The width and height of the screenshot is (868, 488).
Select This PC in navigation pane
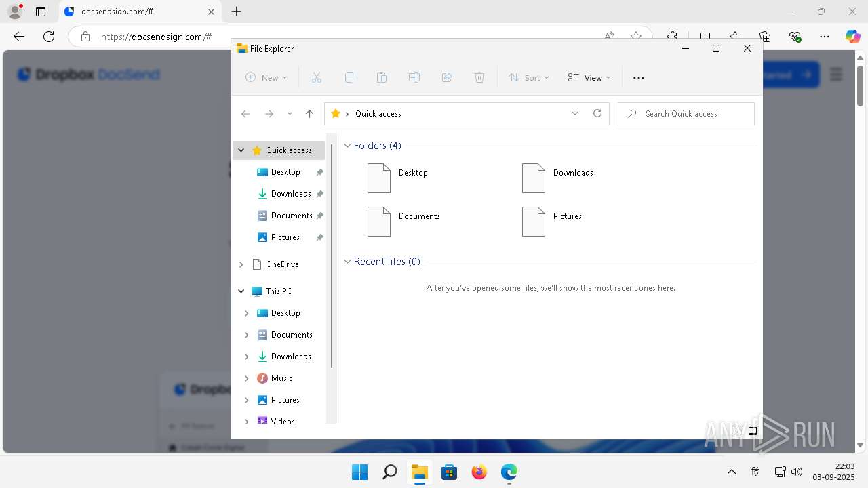(x=278, y=291)
